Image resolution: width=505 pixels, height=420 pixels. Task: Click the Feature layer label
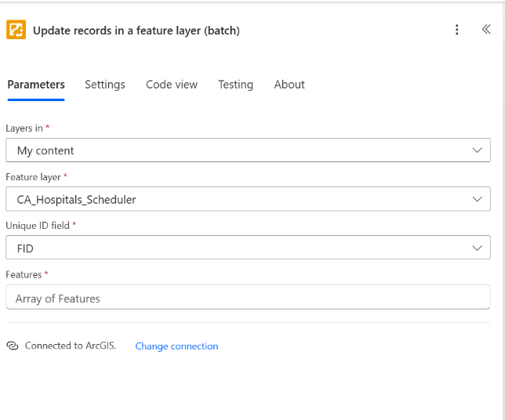[x=33, y=177]
